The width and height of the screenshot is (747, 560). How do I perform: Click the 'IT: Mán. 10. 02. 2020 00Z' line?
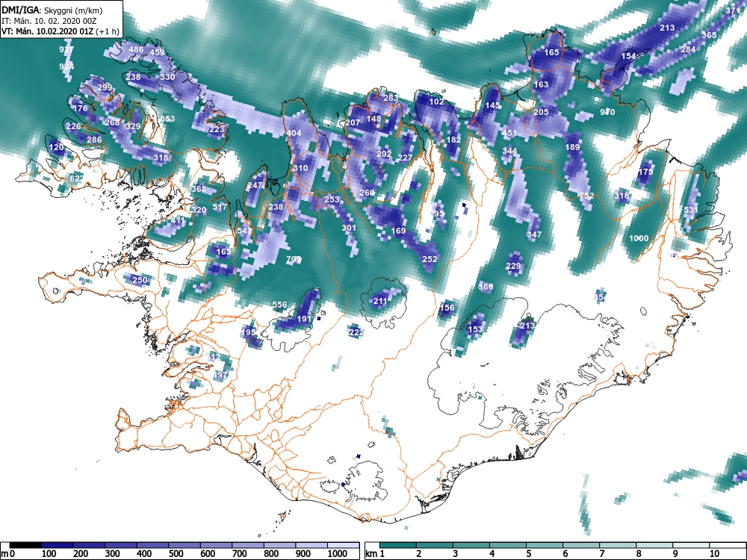tap(49, 21)
